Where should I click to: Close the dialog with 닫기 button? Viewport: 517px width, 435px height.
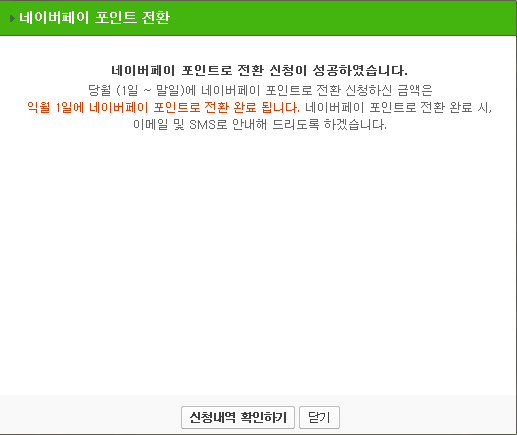point(319,417)
